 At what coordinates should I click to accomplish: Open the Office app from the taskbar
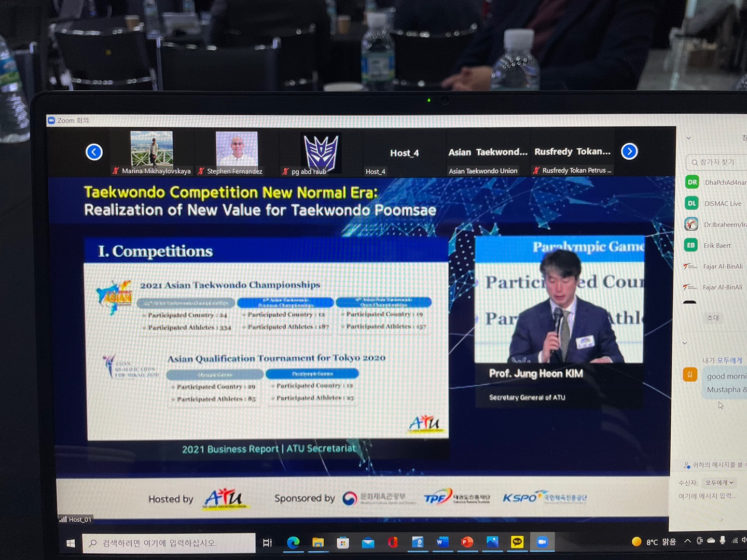coord(393,542)
